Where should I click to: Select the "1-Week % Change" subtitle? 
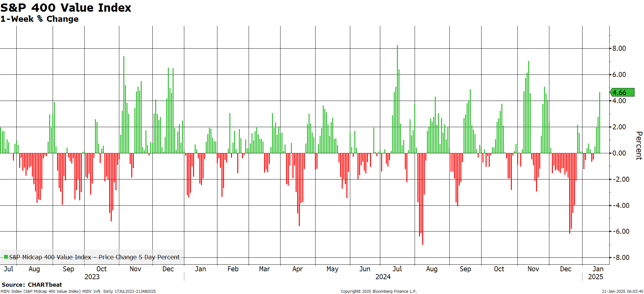[x=39, y=19]
